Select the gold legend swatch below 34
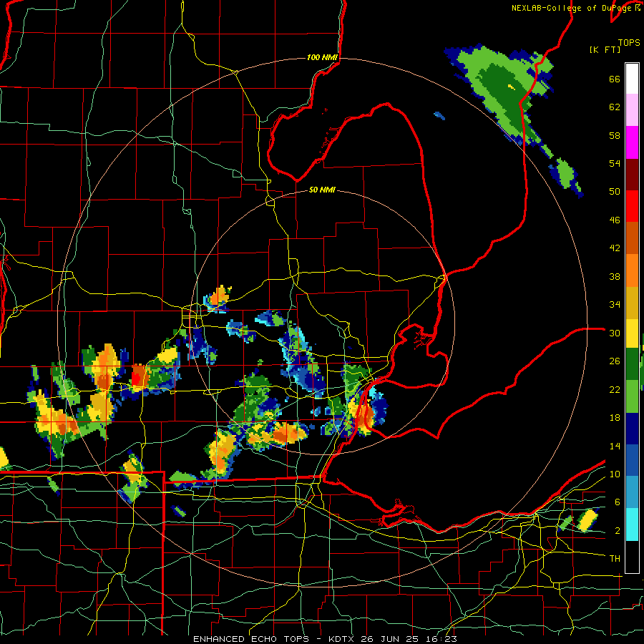 coord(632,303)
